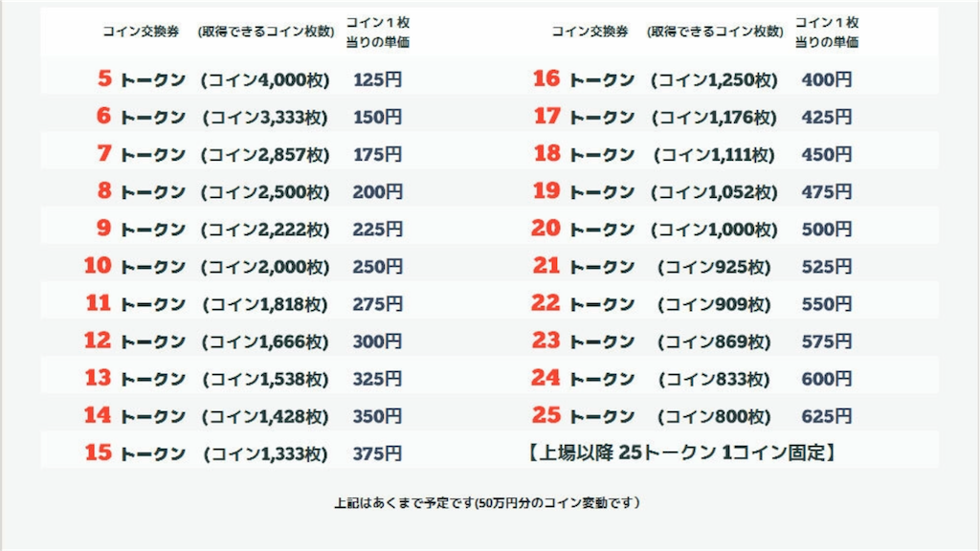Select the red number 8 token entry

point(104,191)
